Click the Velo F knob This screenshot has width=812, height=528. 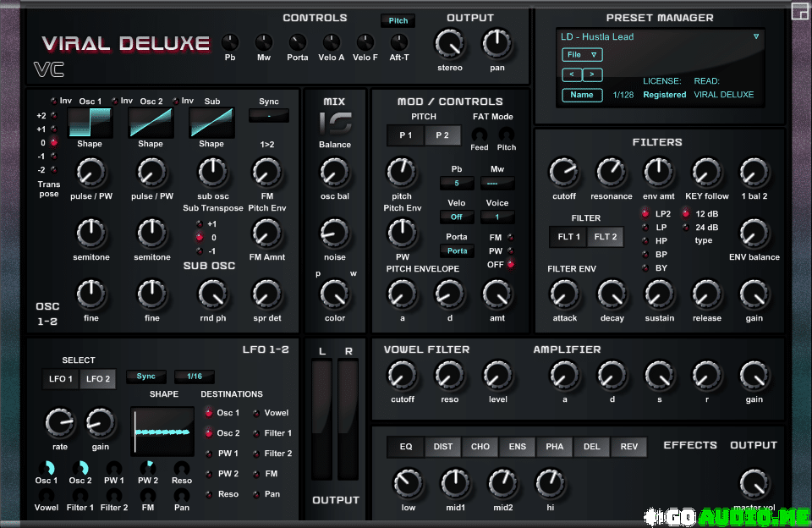365,42
